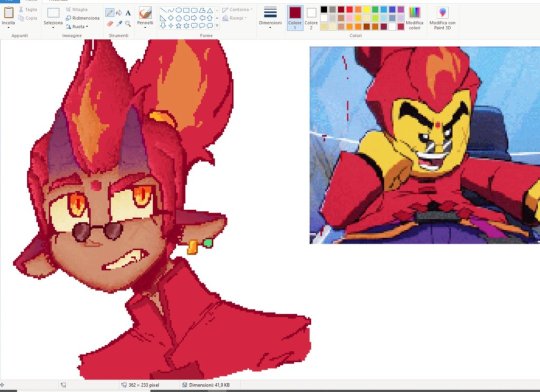Choose the Right arrow shape
This screenshot has width=540, height=392.
pyautogui.click(x=194, y=18)
